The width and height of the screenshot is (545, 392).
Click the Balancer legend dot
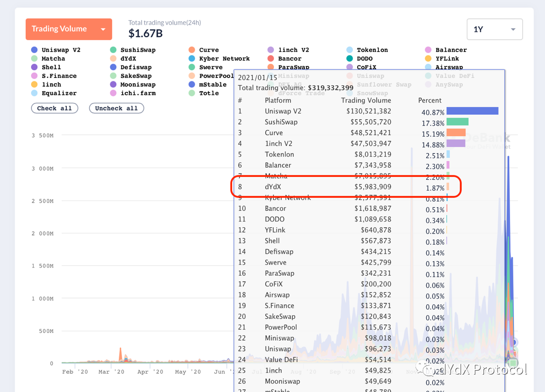point(428,50)
